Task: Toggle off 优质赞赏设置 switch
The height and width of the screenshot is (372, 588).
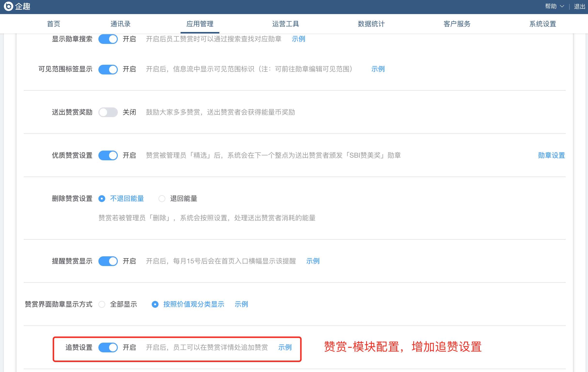Action: point(108,155)
